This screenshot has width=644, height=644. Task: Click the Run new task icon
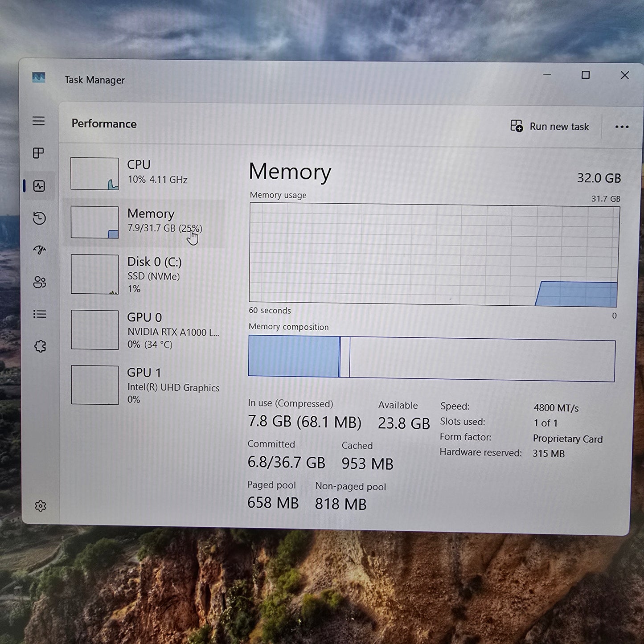tap(516, 127)
